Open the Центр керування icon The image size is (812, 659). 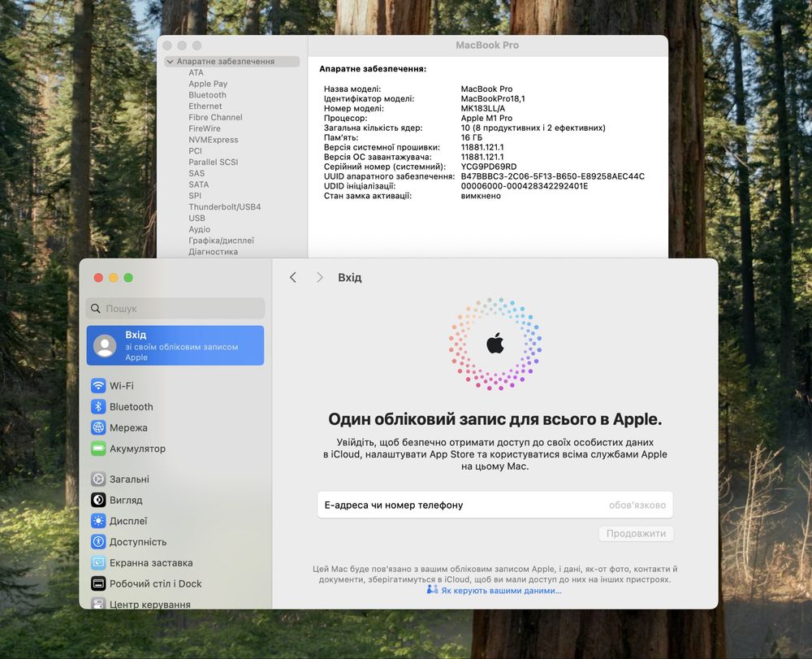[x=98, y=603]
